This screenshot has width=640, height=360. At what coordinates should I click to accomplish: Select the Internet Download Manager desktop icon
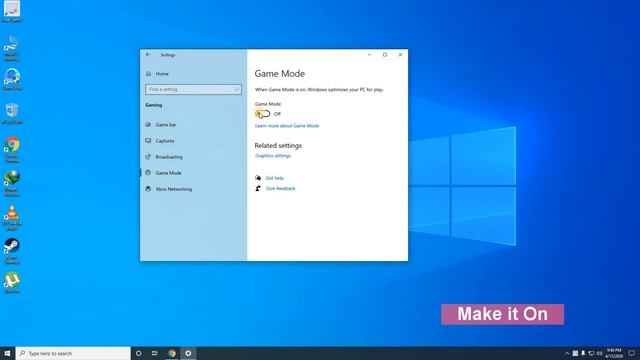[x=12, y=183]
